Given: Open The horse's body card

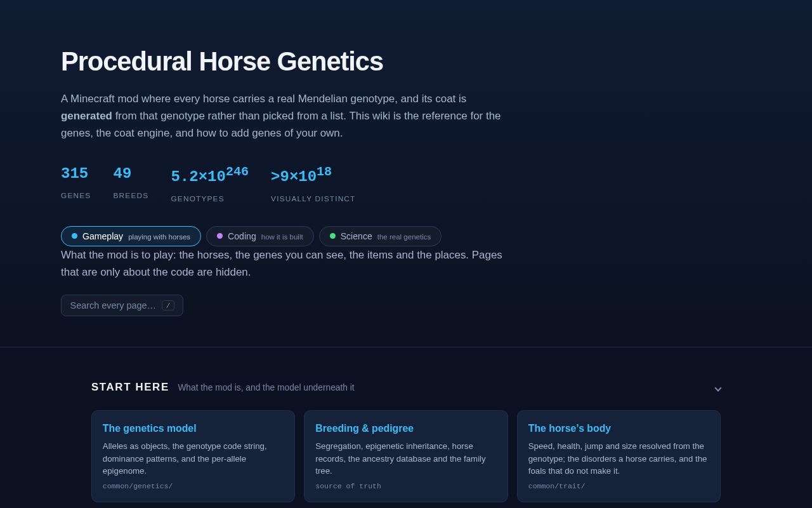Looking at the screenshot, I should (x=619, y=456).
